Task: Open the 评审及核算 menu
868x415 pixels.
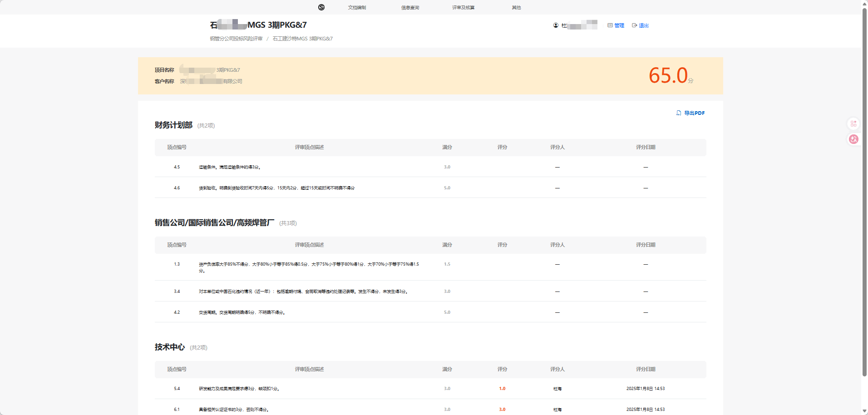Action: pos(463,8)
